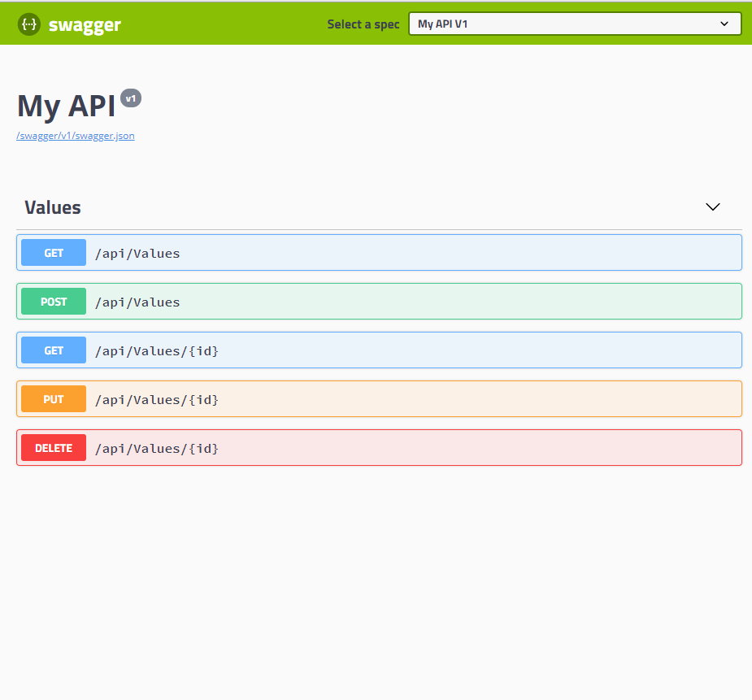Click the Swagger logo icon

pyautogui.click(x=29, y=24)
